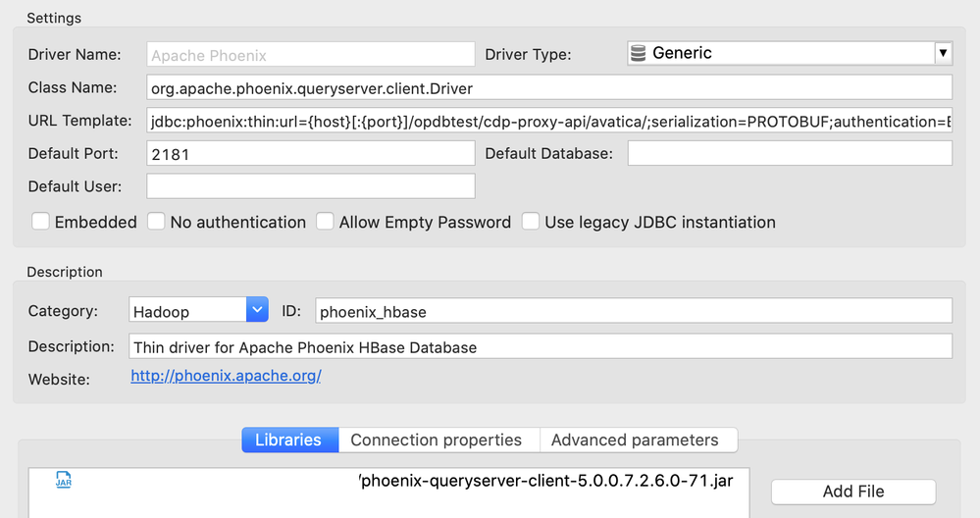Click the Generic driver type text
The height and width of the screenshot is (518, 980).
click(x=682, y=53)
